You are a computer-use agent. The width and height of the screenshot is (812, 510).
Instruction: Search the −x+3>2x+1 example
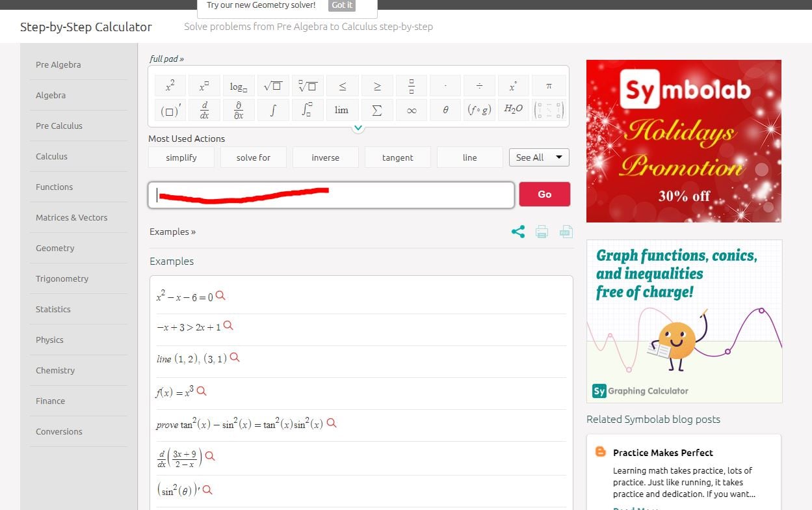coord(228,325)
